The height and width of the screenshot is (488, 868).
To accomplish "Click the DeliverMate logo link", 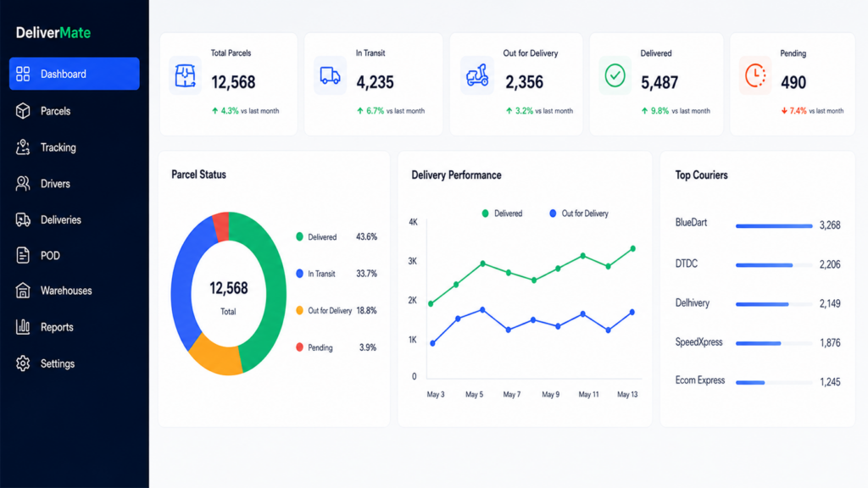I will tap(53, 33).
